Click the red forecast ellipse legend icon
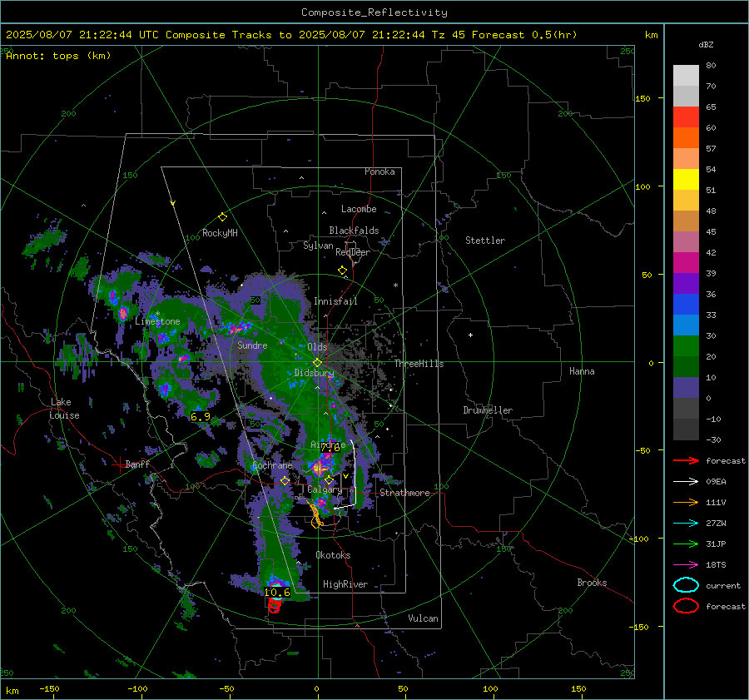Image resolution: width=749 pixels, height=700 pixels. tap(686, 606)
